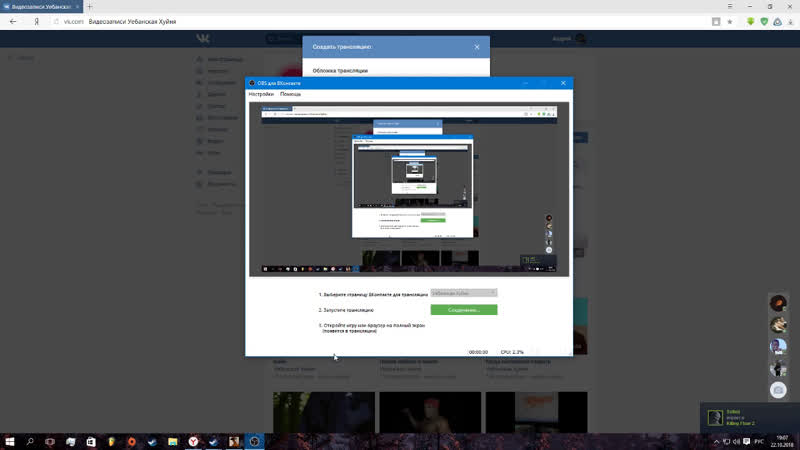Open the orange circle app on taskbar
This screenshot has width=800, height=450.
tap(132, 442)
